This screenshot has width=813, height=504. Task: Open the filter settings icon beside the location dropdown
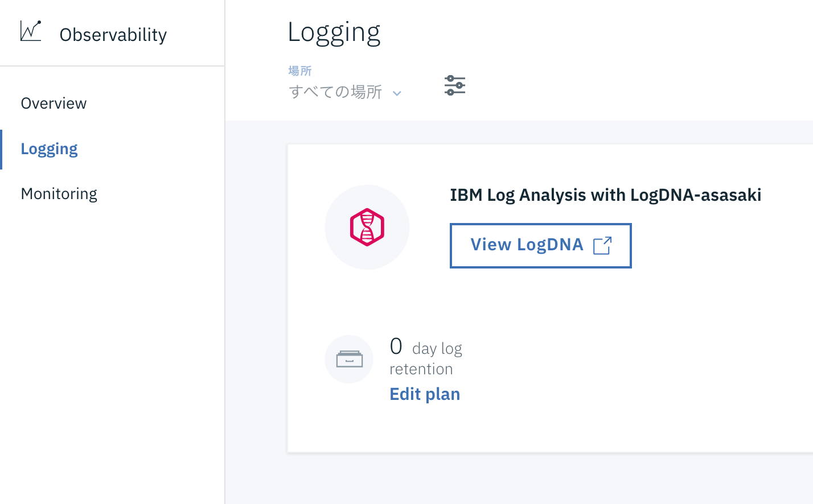click(x=454, y=85)
